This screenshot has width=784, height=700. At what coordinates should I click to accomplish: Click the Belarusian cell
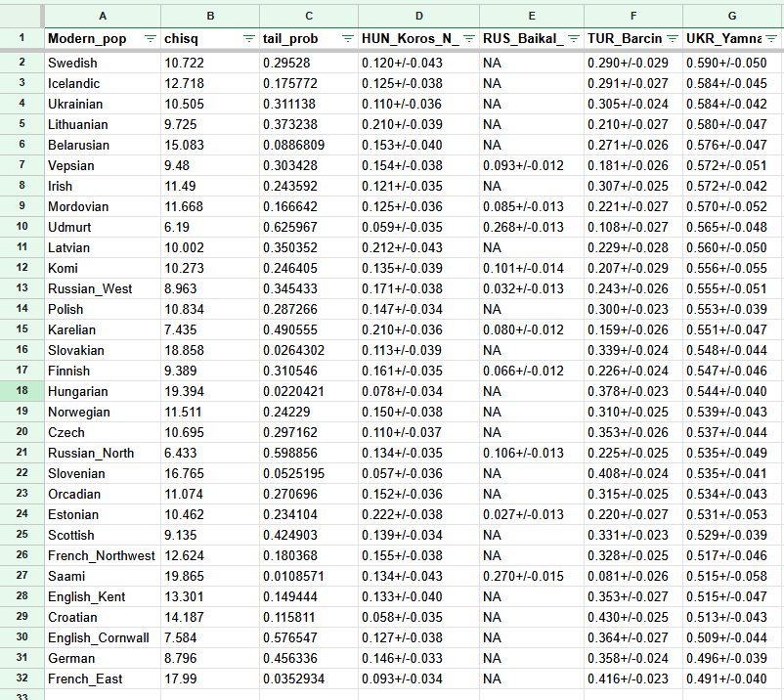103,145
